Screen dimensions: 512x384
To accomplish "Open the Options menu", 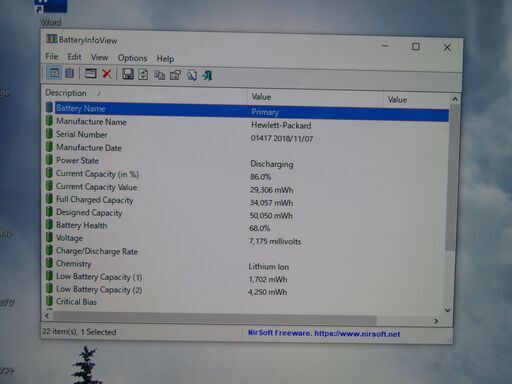I will click(132, 58).
